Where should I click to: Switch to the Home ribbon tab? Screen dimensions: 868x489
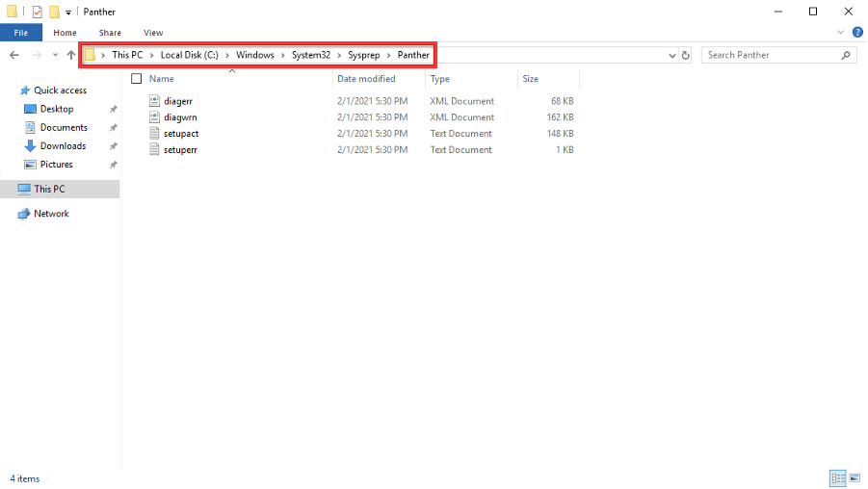tap(65, 33)
